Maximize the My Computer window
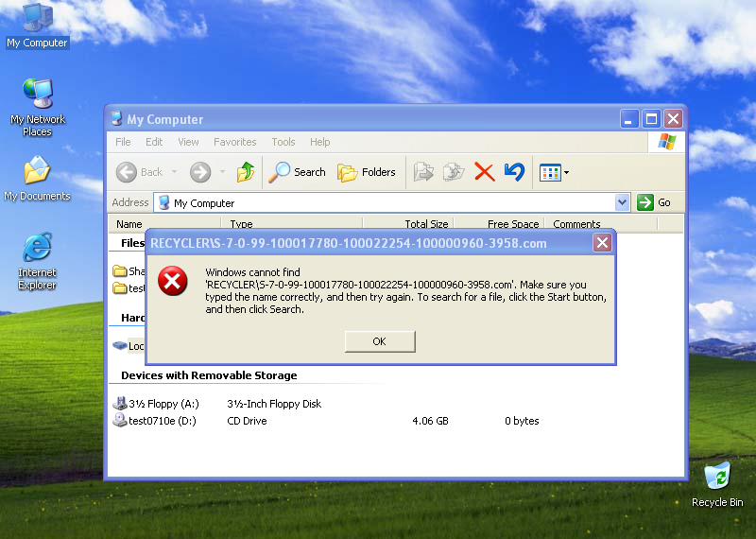This screenshot has width=756, height=539. pos(651,118)
